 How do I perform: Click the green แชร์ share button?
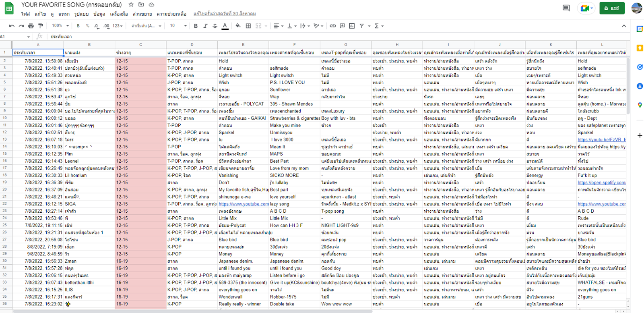(612, 8)
